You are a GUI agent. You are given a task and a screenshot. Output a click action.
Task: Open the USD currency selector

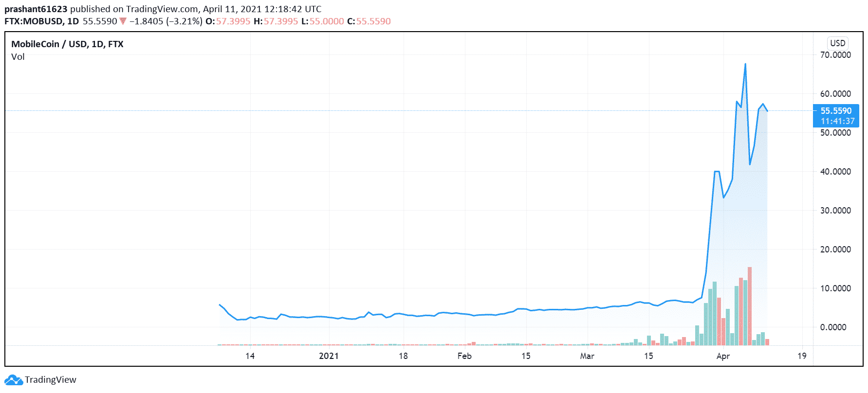coord(837,43)
